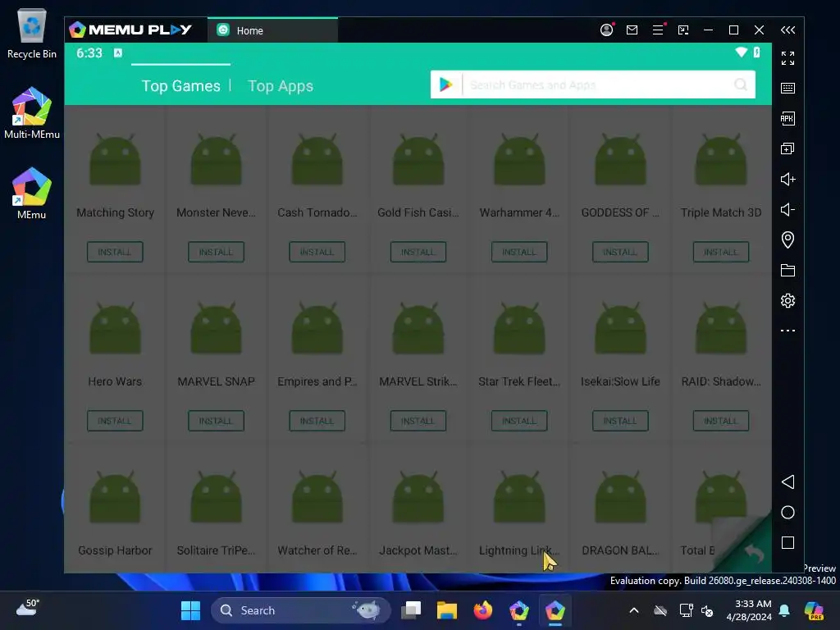Collapse the sidebar with triple-arrow icon
This screenshot has height=630, width=840.
[787, 30]
